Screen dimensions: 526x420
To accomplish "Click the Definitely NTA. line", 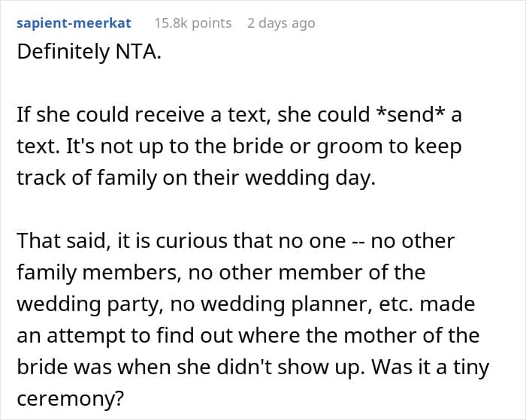I will click(x=89, y=52).
